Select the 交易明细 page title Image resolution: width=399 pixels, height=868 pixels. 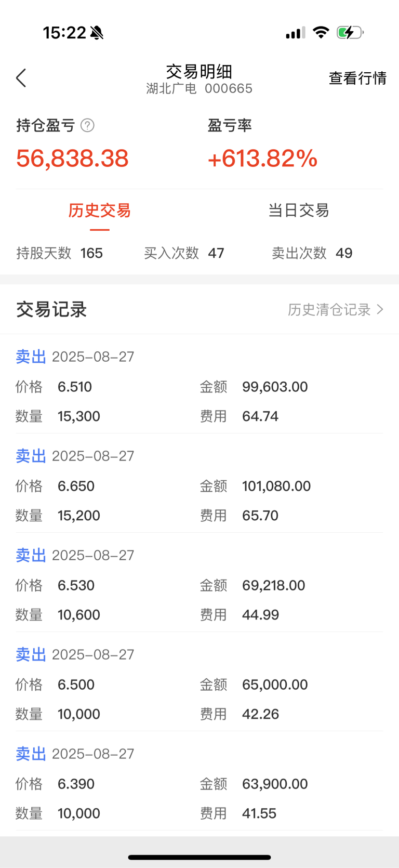199,71
